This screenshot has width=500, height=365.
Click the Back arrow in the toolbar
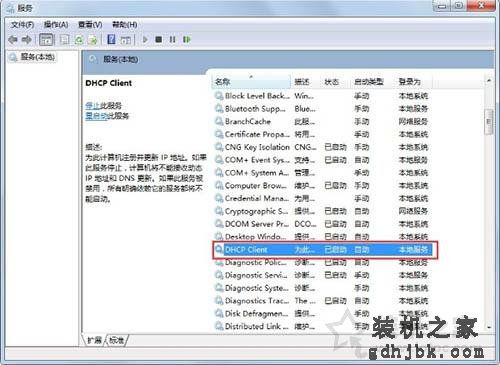point(13,40)
